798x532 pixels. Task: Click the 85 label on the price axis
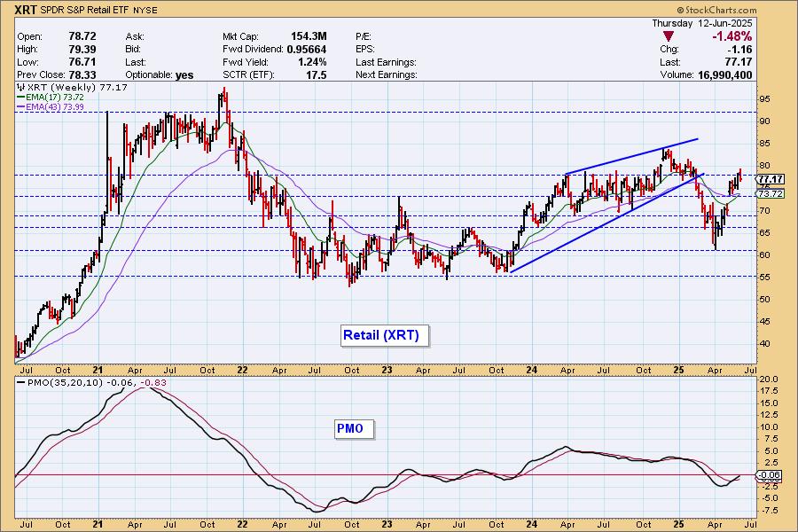(x=764, y=144)
